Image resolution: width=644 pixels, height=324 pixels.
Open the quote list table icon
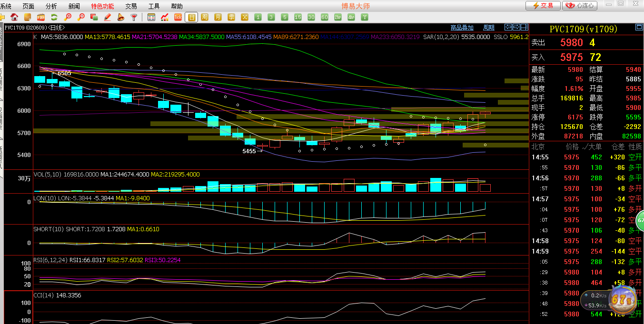[151, 17]
